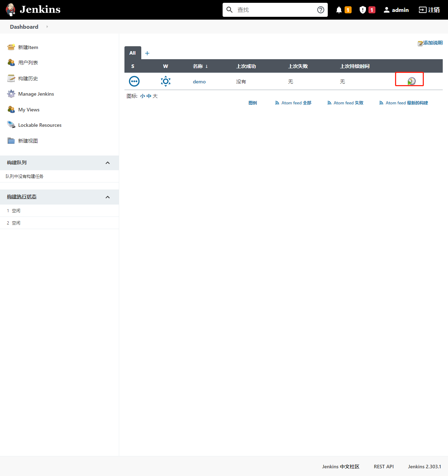
Task: Click demo job status icon
Action: click(x=134, y=81)
